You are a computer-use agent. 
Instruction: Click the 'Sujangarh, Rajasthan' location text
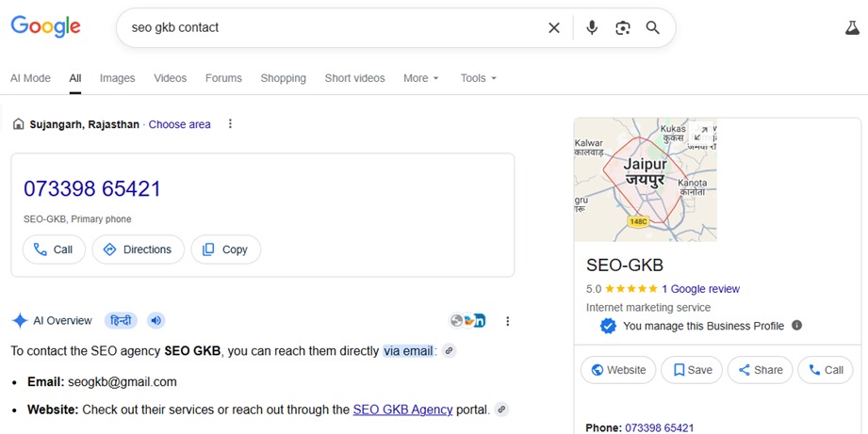[x=85, y=124]
